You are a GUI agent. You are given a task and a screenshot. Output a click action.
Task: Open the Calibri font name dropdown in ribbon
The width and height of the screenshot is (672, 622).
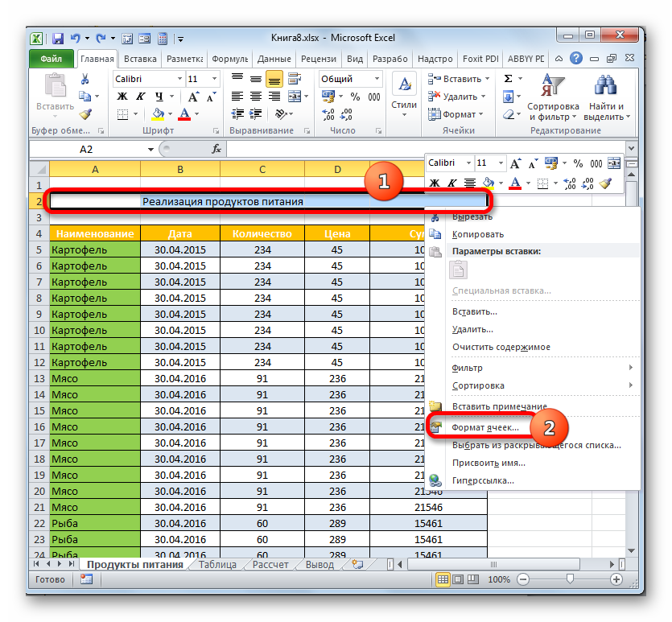click(x=180, y=79)
